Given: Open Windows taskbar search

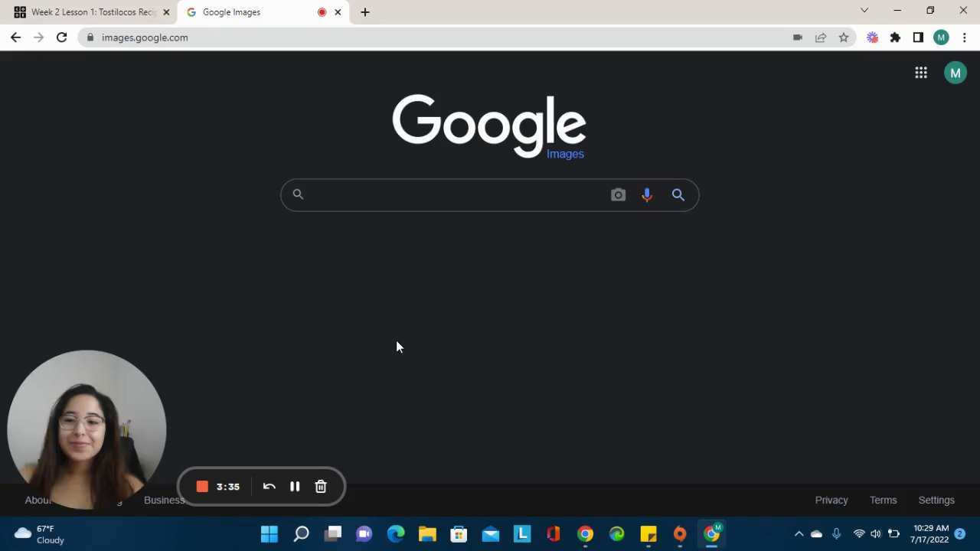Looking at the screenshot, I should pyautogui.click(x=301, y=534).
